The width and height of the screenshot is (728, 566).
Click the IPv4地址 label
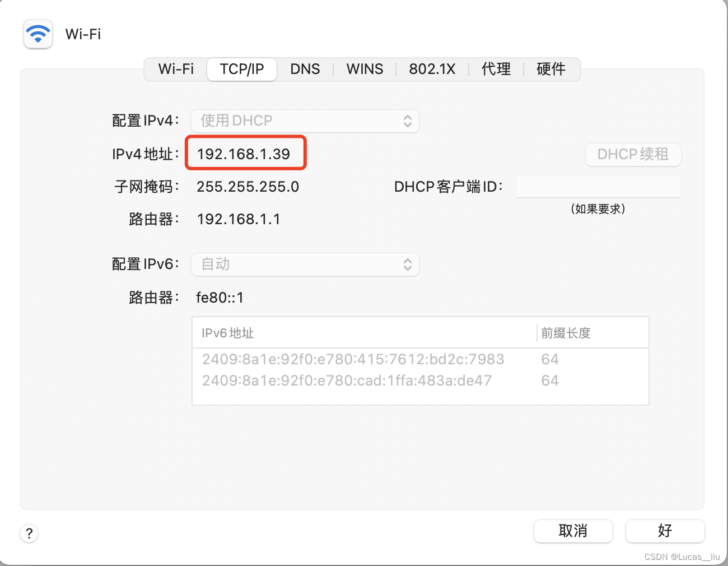tap(146, 154)
